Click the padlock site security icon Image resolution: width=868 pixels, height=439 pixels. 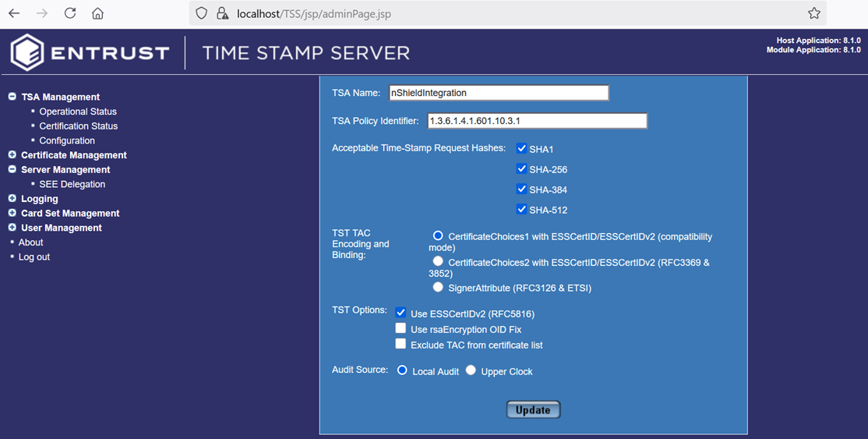[223, 13]
